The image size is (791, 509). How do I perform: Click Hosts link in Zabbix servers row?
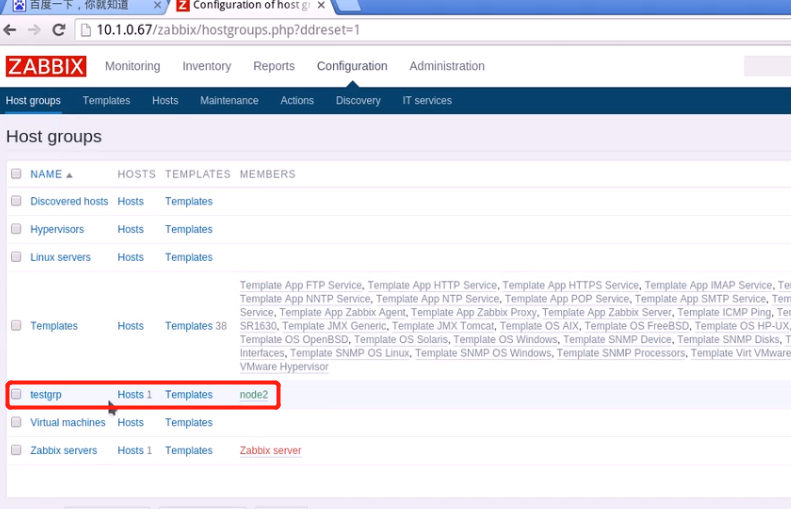[x=131, y=450]
